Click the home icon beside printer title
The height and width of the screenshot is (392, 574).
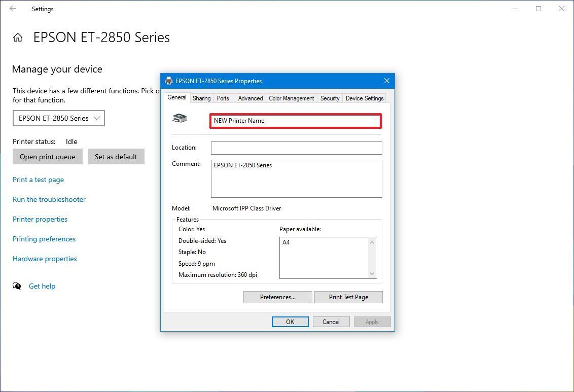18,38
